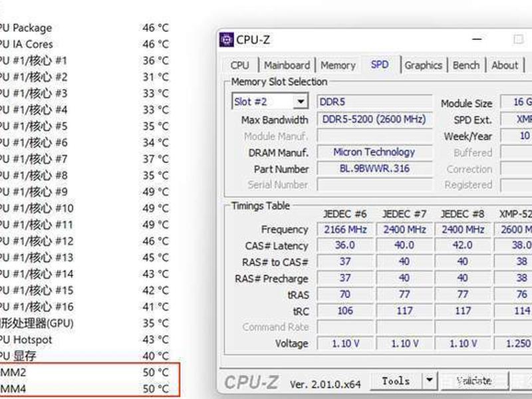Select the DDR5-5200 (2600 MHz) bandwidth value
The image size is (532, 399).
(x=374, y=120)
